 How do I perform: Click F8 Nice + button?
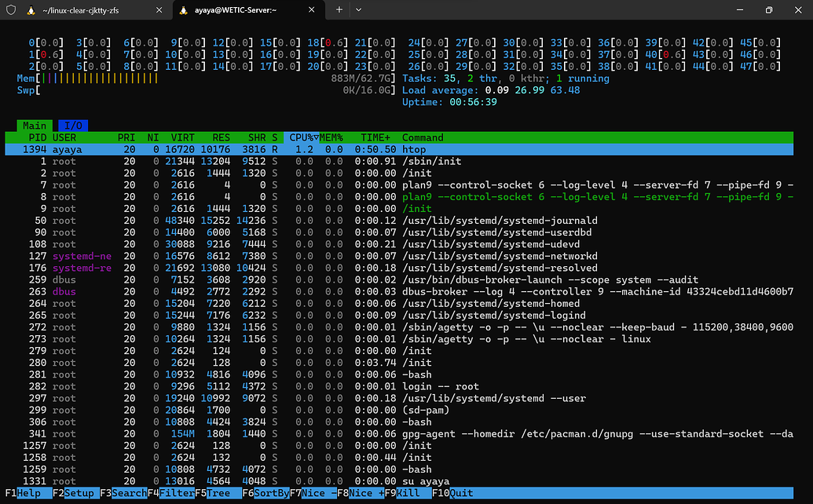(x=361, y=493)
